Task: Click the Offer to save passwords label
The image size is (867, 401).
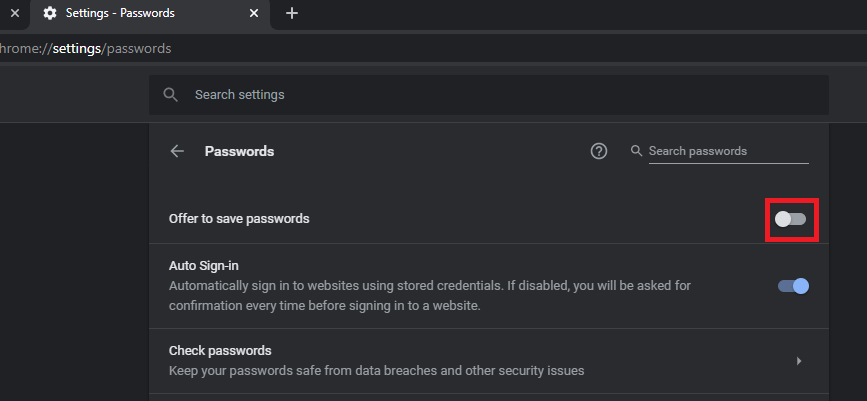Action: point(239,218)
